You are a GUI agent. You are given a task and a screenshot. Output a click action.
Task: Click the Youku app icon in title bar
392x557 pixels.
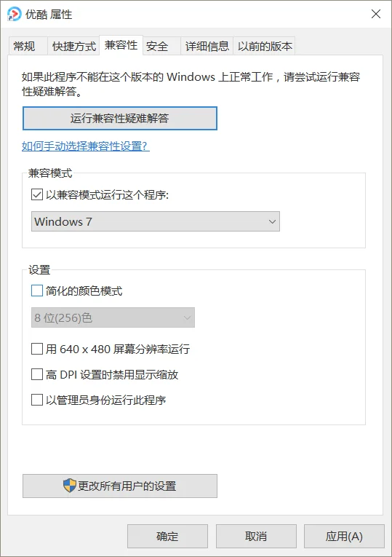pos(15,15)
